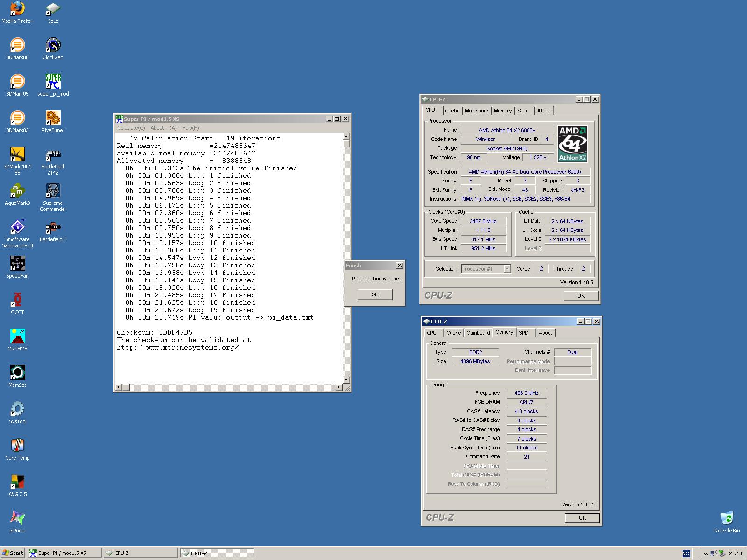This screenshot has height=560, width=747.
Task: Click OK in the lower CPU-Z Memory window
Action: pos(582,518)
